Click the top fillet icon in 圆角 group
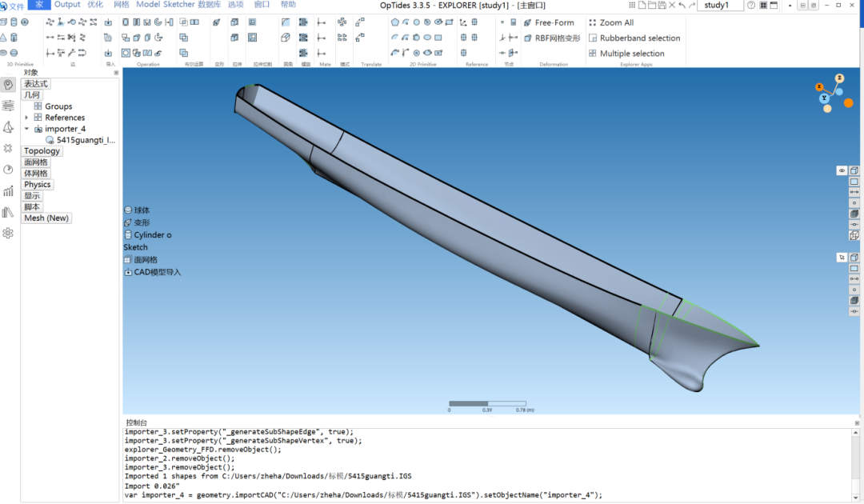 (x=286, y=22)
